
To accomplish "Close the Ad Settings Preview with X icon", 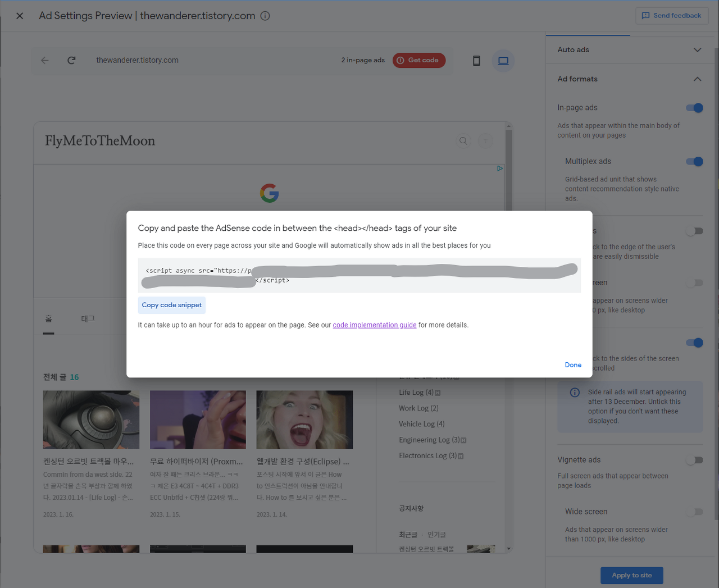I will pos(20,16).
